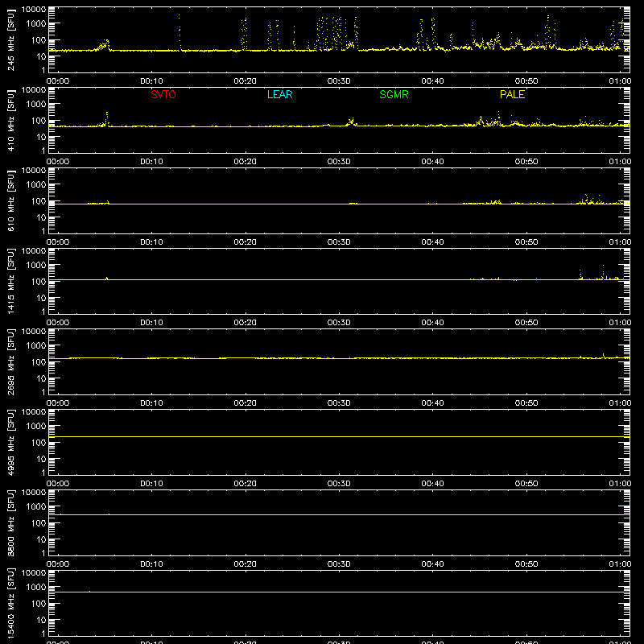The image size is (644, 644).
Task: Click 00:00 tick label under 610 MHz plot
Action: click(58, 242)
